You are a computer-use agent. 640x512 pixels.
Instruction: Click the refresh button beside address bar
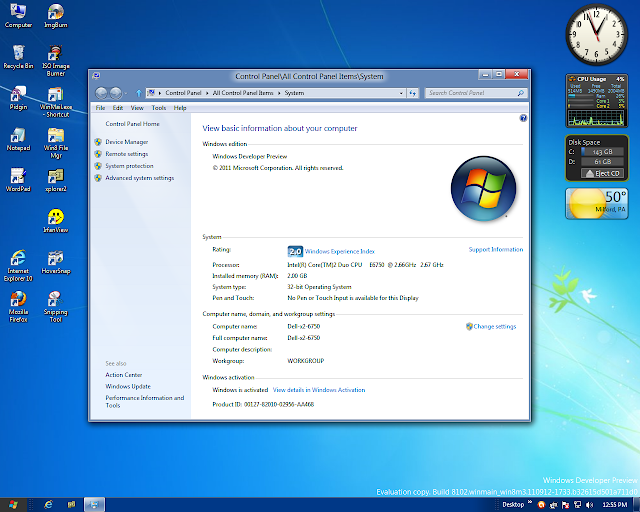tap(413, 93)
